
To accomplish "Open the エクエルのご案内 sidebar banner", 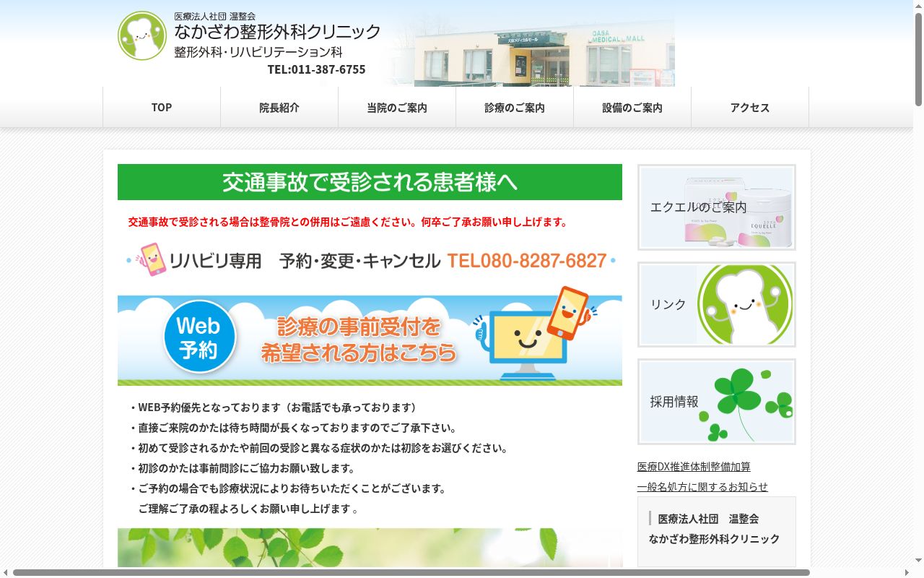I will (717, 207).
